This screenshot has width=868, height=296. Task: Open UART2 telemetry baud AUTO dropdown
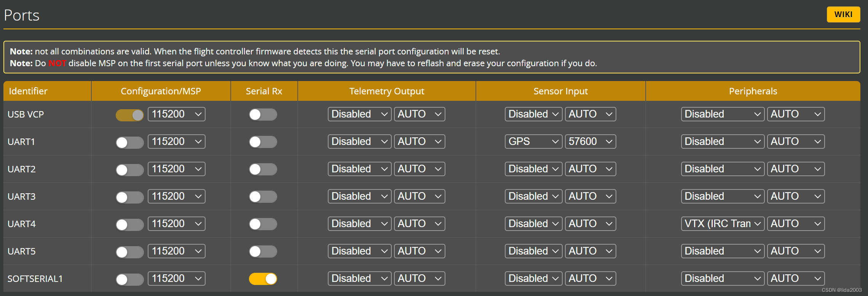click(419, 169)
